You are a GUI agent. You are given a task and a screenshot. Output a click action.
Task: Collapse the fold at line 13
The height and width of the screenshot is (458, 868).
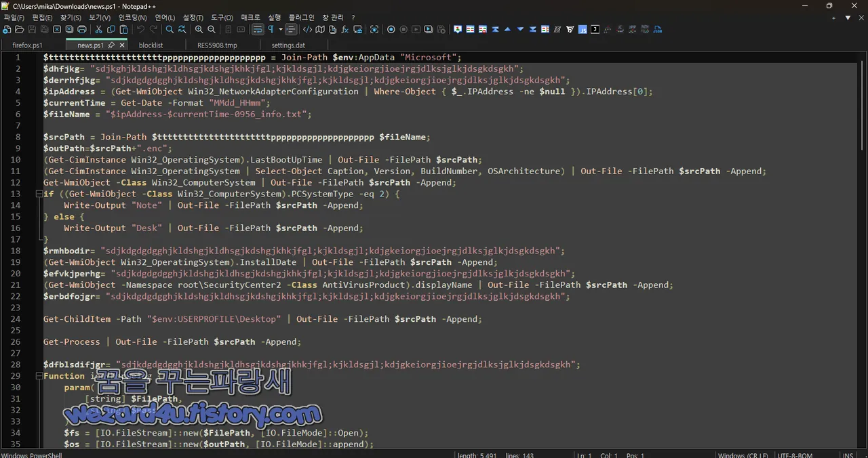point(39,194)
